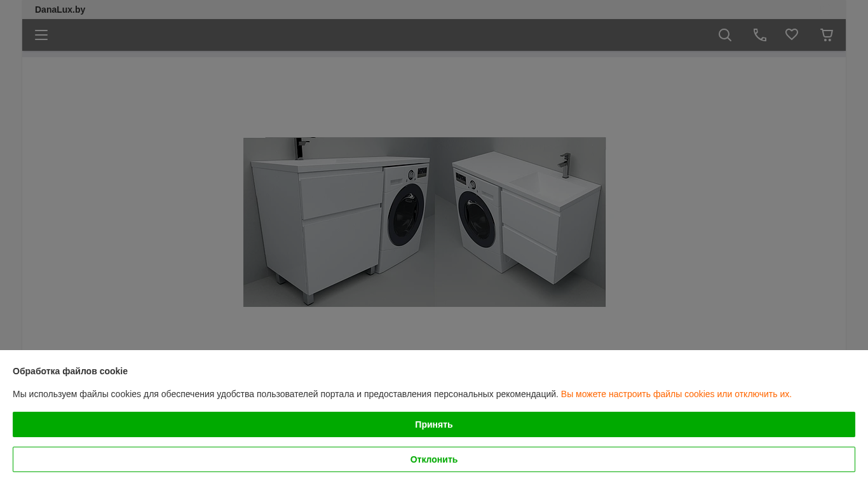Open the shopping cart icon
The height and width of the screenshot is (488, 868).
pyautogui.click(x=827, y=35)
